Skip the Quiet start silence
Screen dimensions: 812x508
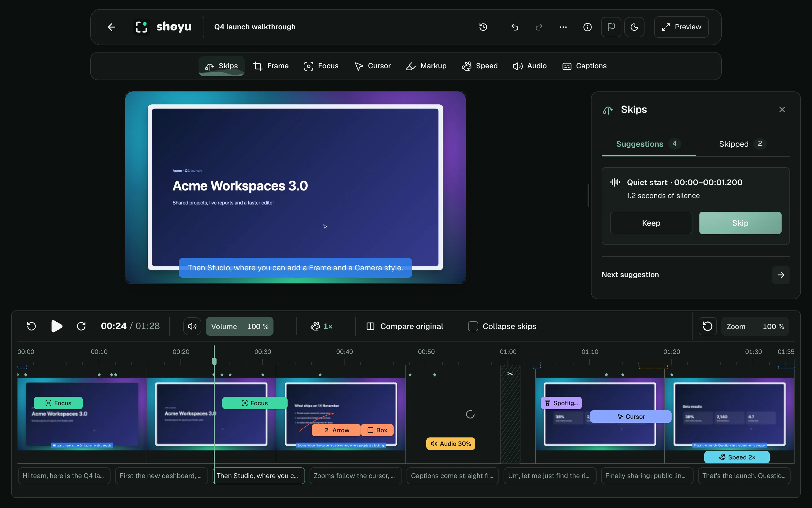740,223
